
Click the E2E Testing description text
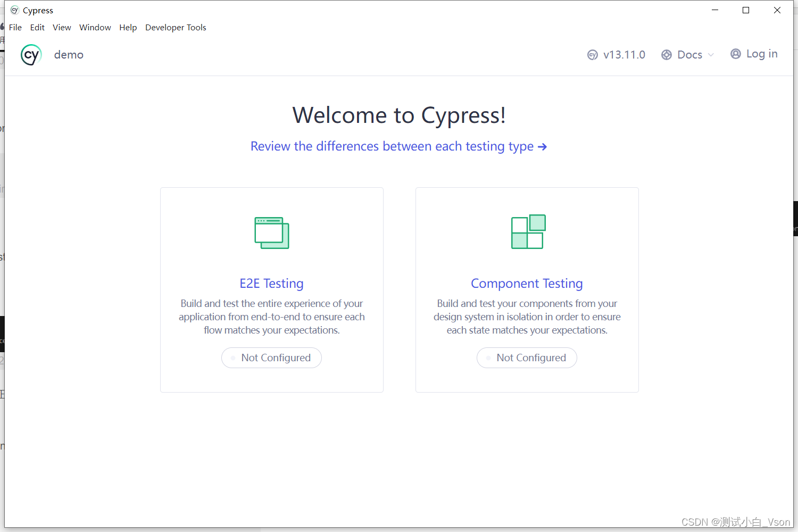(x=271, y=317)
